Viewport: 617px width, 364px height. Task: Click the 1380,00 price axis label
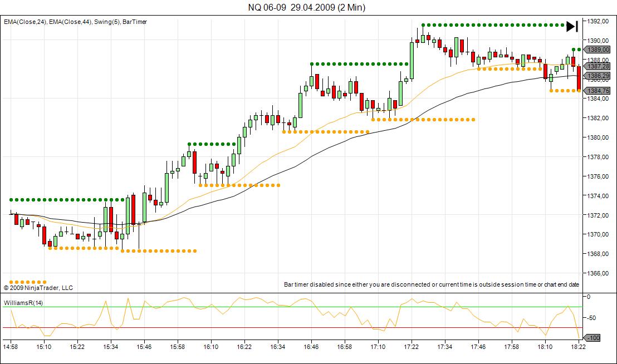tap(598, 137)
